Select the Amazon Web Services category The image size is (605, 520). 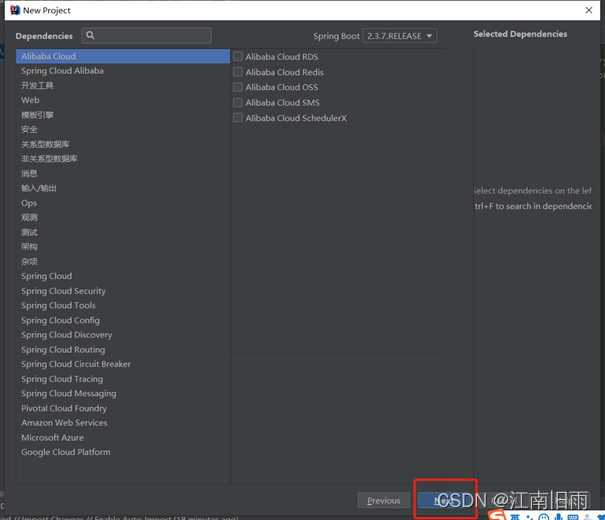123,423
